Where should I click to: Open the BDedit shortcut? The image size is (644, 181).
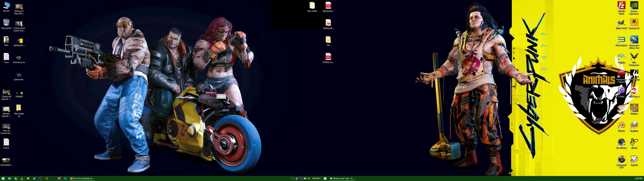point(634,144)
